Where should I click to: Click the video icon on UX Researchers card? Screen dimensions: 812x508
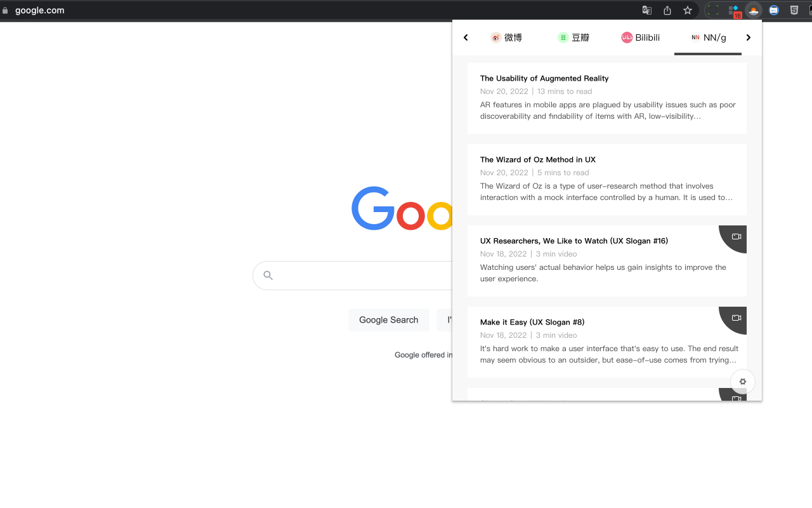point(735,237)
